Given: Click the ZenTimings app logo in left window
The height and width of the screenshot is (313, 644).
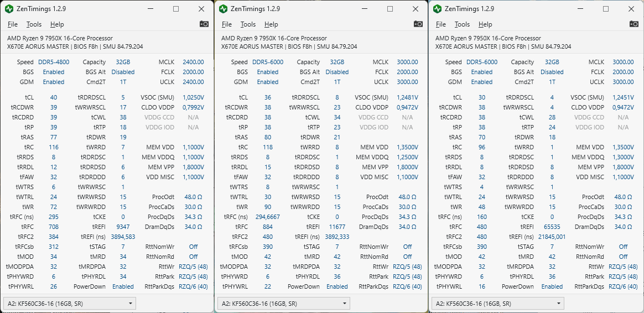Looking at the screenshot, I should pos(9,9).
